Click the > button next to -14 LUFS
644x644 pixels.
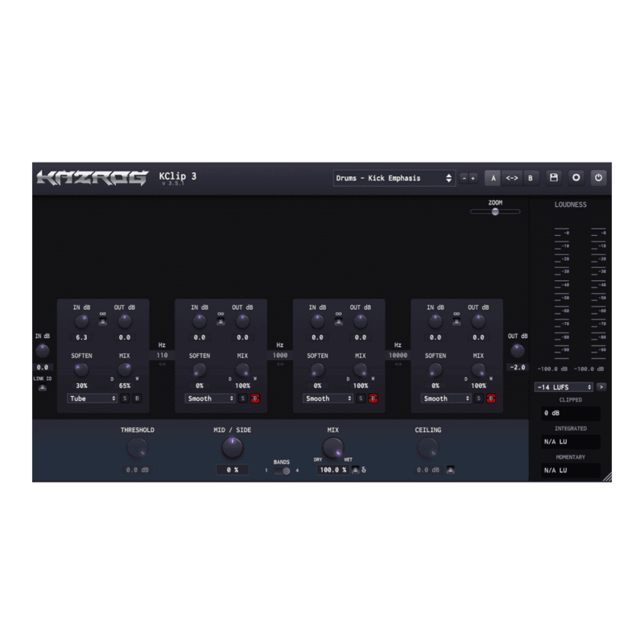[x=601, y=387]
